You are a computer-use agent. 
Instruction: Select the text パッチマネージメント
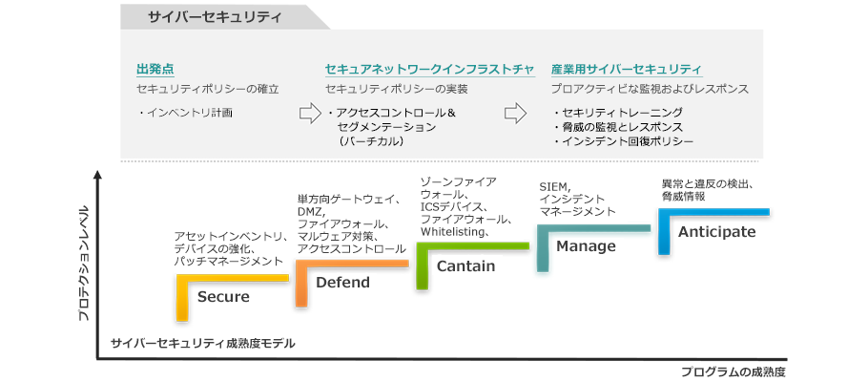pyautogui.click(x=228, y=261)
